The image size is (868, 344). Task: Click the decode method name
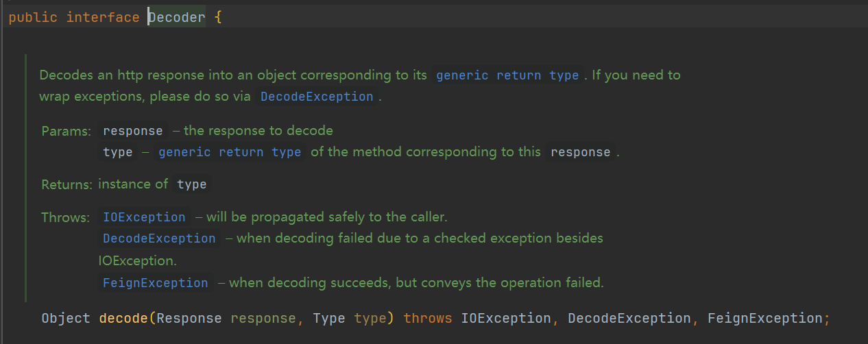tap(123, 319)
